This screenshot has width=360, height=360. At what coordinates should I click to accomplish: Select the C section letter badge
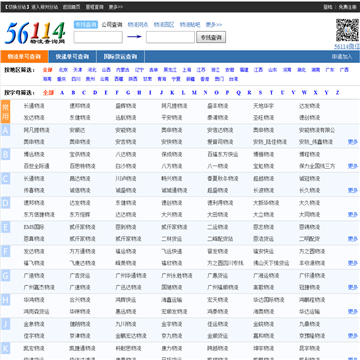(x=5, y=179)
